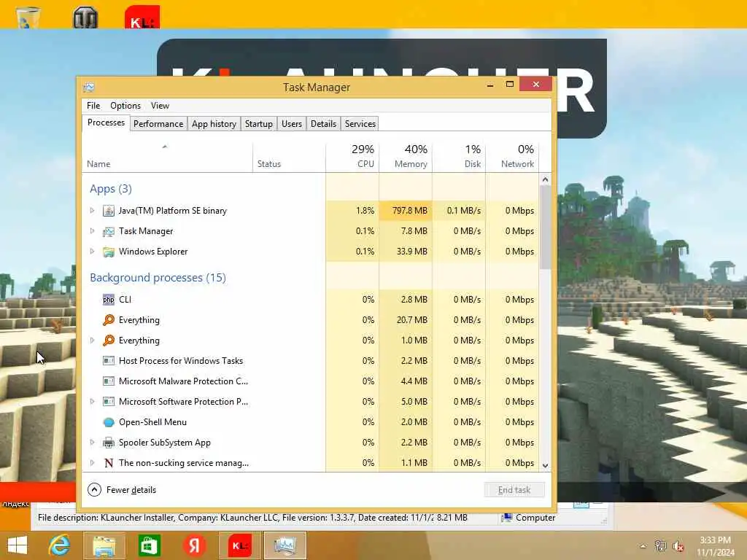Viewport: 747px width, 560px height.
Task: Click the Background processes (15) header
Action: [x=158, y=278]
